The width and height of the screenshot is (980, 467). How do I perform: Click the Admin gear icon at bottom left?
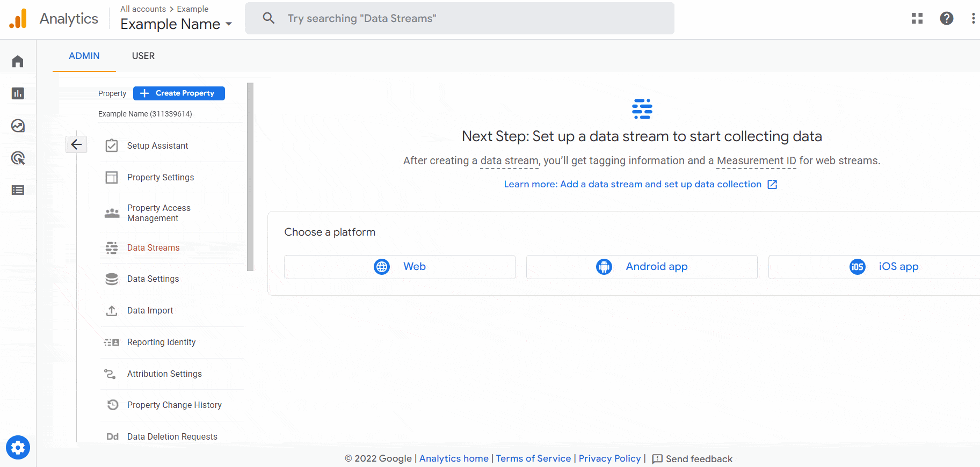pos(18,447)
